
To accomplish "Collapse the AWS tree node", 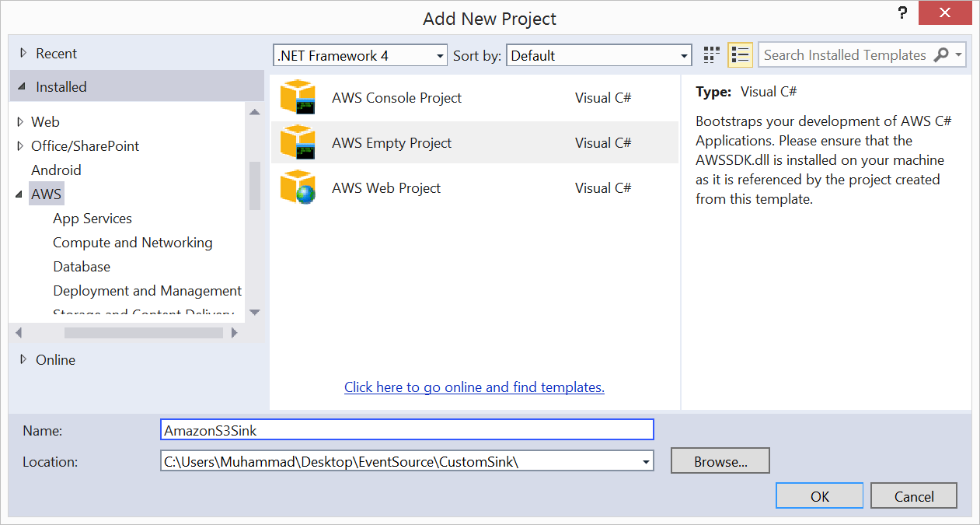I will 19,194.
